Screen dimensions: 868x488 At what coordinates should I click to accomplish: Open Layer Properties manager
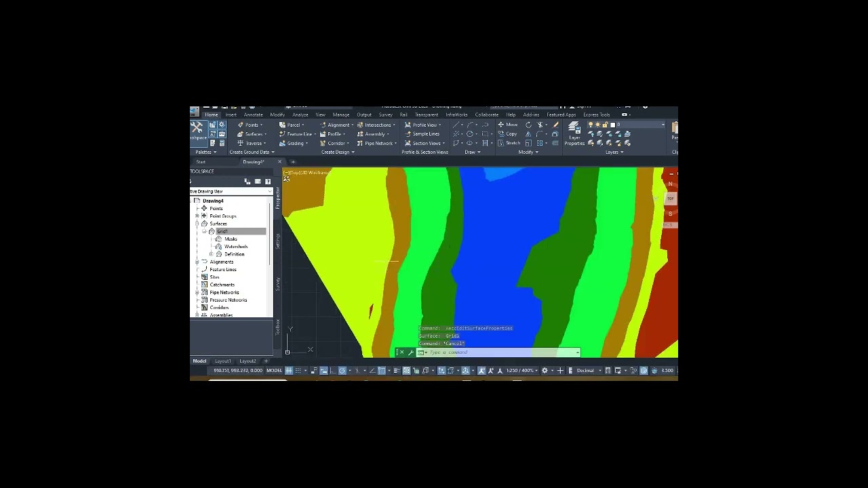point(574,134)
